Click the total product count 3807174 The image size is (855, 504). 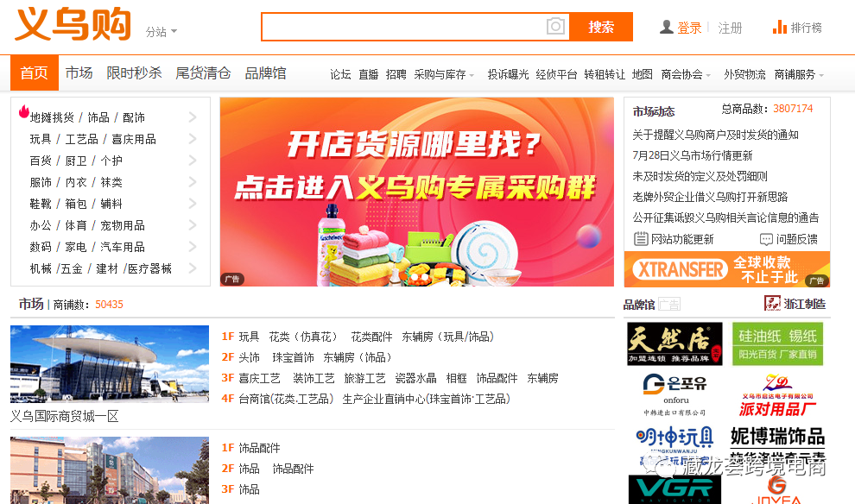click(793, 109)
